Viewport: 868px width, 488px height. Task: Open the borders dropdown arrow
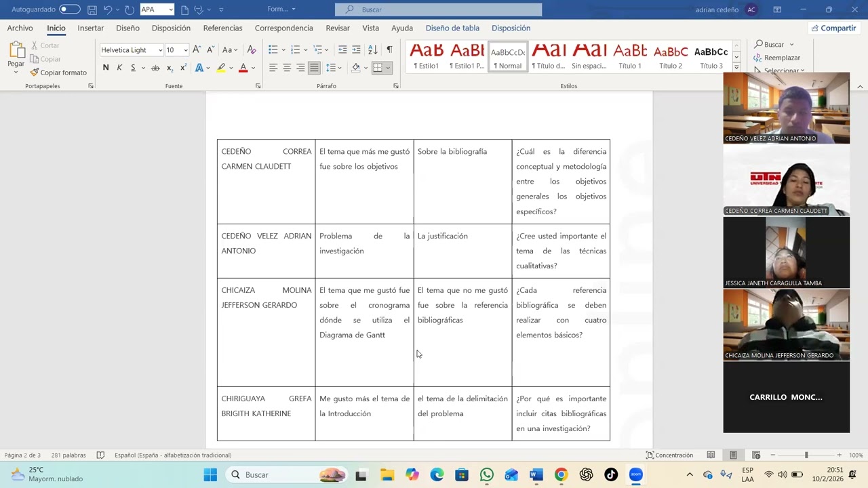tap(388, 68)
